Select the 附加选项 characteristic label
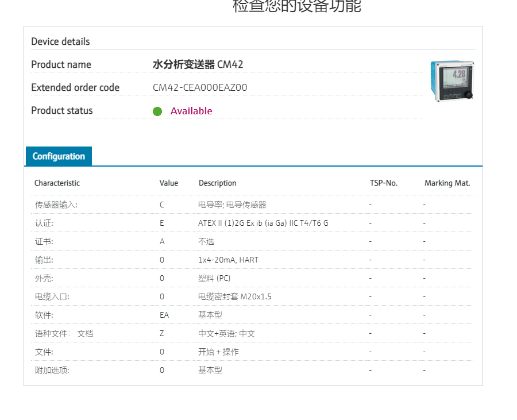517x420 pixels. [52, 371]
